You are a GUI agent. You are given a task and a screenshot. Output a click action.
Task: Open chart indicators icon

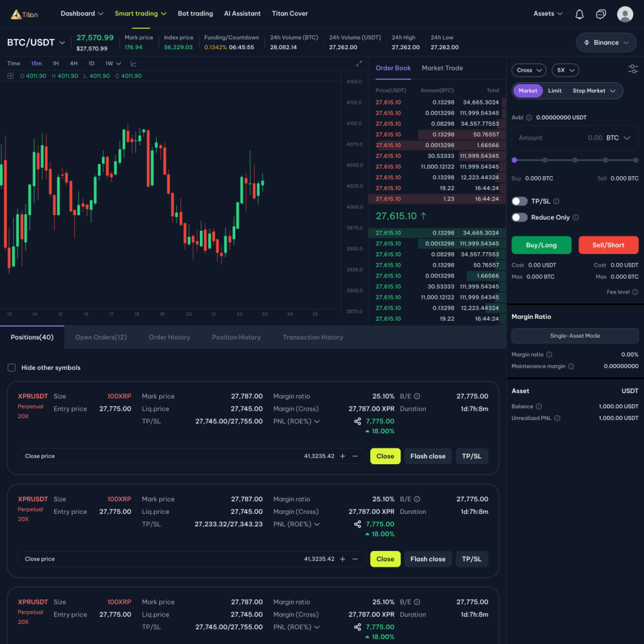(134, 64)
